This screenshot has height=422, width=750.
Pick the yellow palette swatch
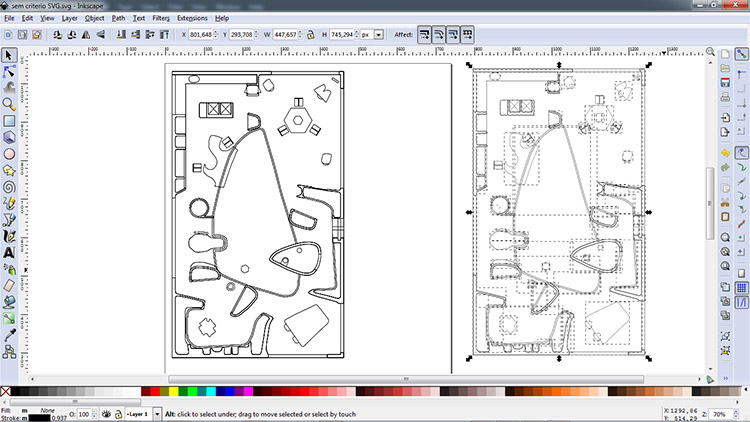pos(174,391)
